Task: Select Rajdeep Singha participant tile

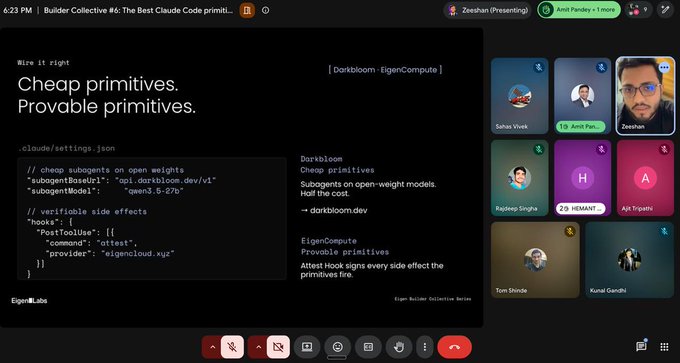Action: (520, 178)
